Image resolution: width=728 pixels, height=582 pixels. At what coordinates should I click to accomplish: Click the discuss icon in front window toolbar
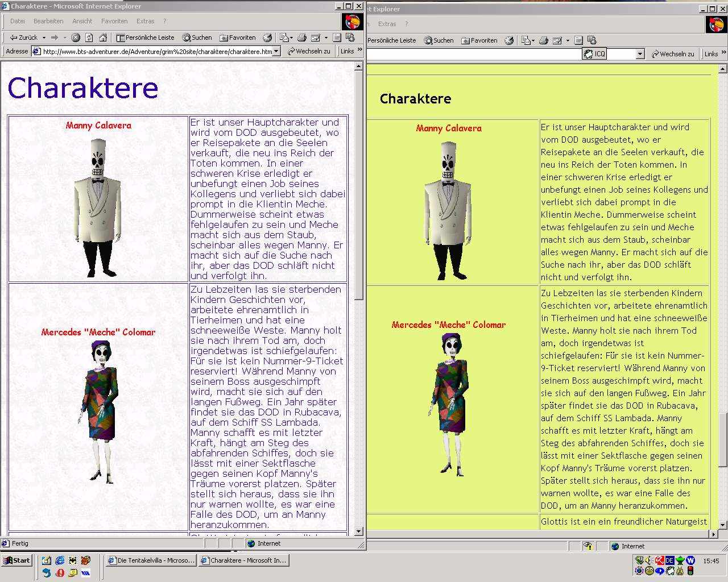click(x=337, y=38)
